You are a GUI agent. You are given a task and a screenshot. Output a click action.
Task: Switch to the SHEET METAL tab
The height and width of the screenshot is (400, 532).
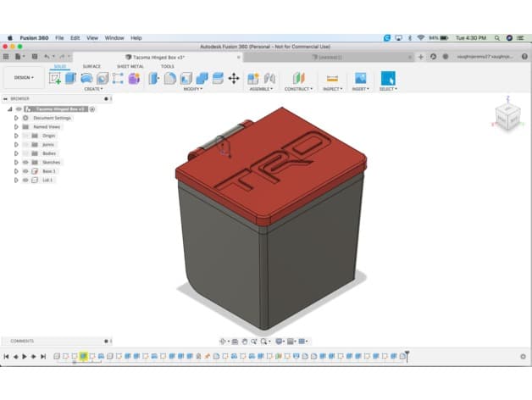(130, 67)
